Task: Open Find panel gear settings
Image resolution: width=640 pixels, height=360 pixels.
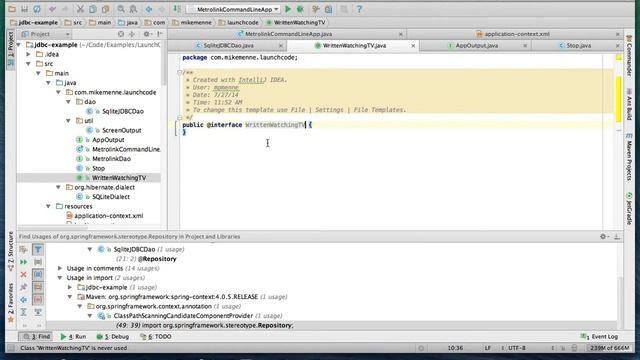Action: point(604,236)
